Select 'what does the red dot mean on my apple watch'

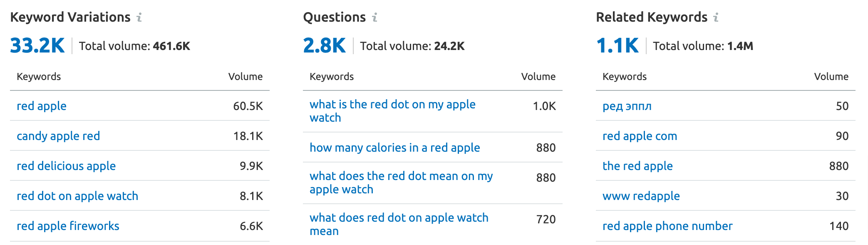[x=400, y=182]
